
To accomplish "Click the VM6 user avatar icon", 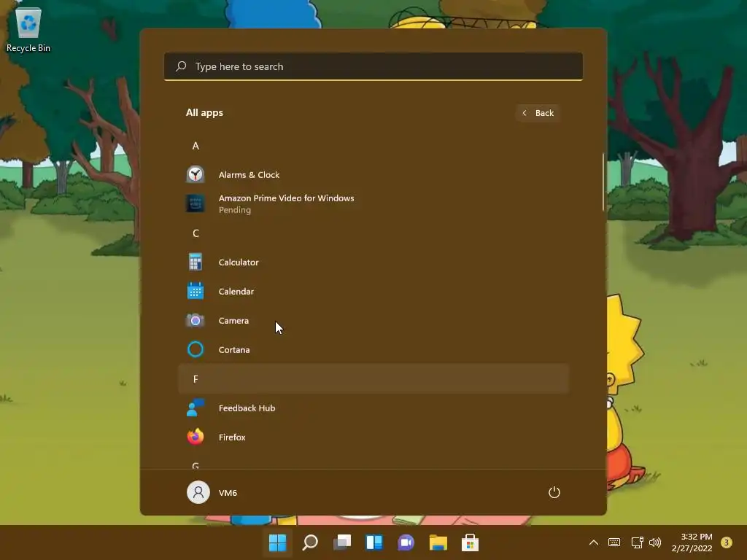I will click(198, 492).
